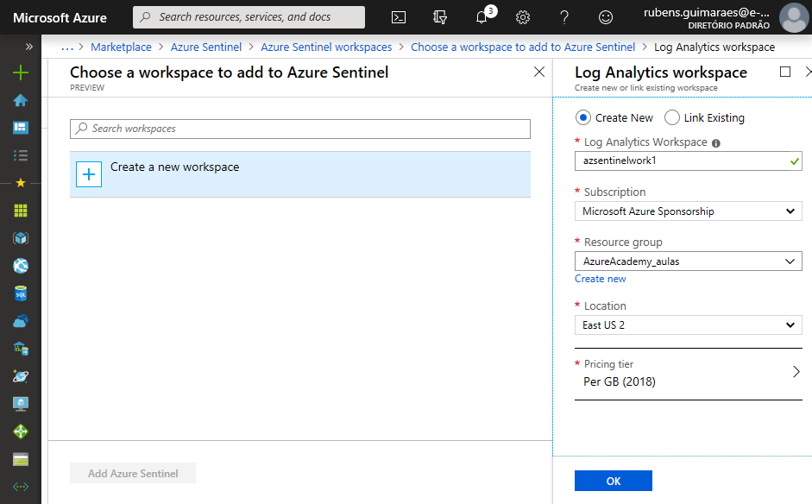Select the Create New radio button
Viewport: 812px width, 504px height.
pyautogui.click(x=583, y=117)
